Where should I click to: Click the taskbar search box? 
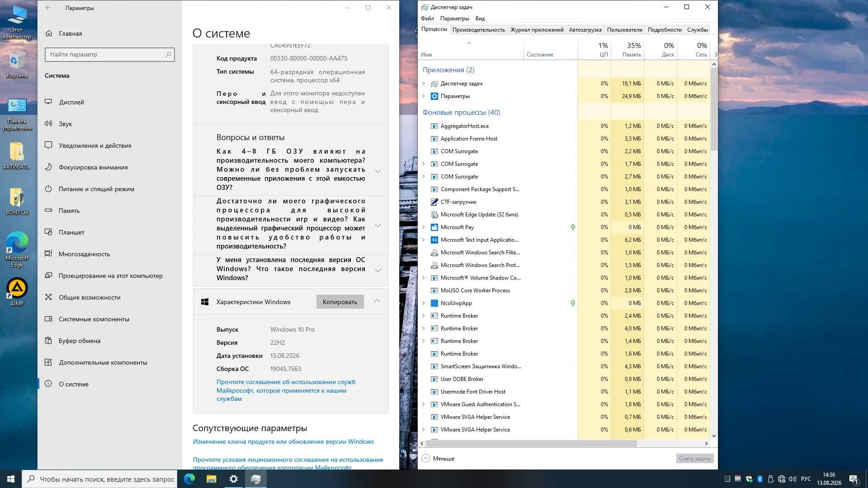99,479
